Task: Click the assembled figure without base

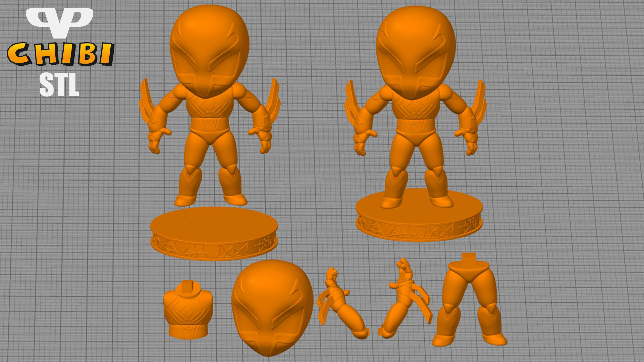Action: click(x=210, y=106)
